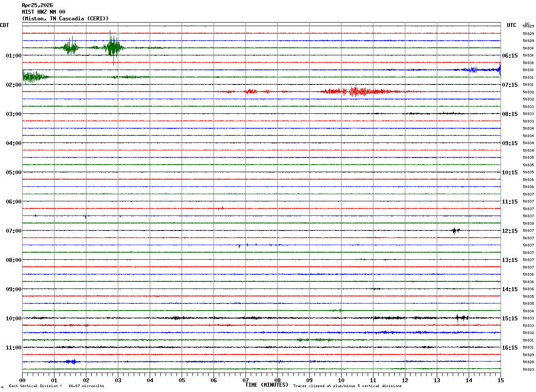Select the 06:15 UTC time label
Screen dimensions: 536x392
[510, 56]
